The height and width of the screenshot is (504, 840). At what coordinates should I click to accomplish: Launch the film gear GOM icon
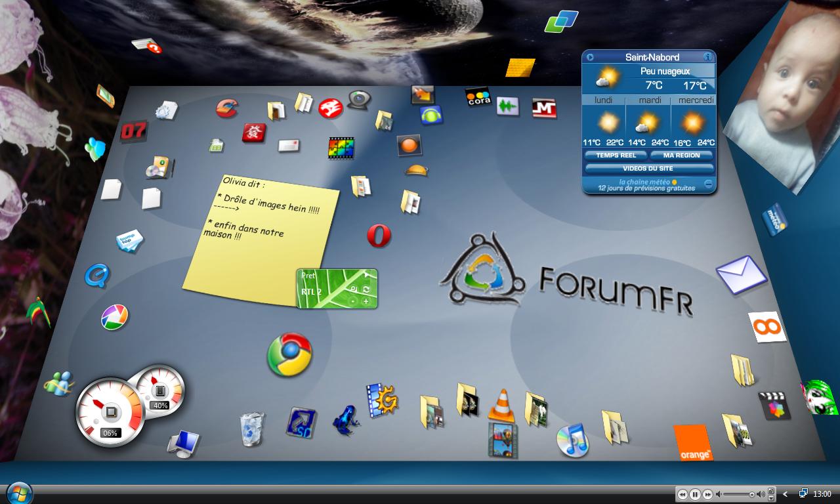tap(383, 400)
